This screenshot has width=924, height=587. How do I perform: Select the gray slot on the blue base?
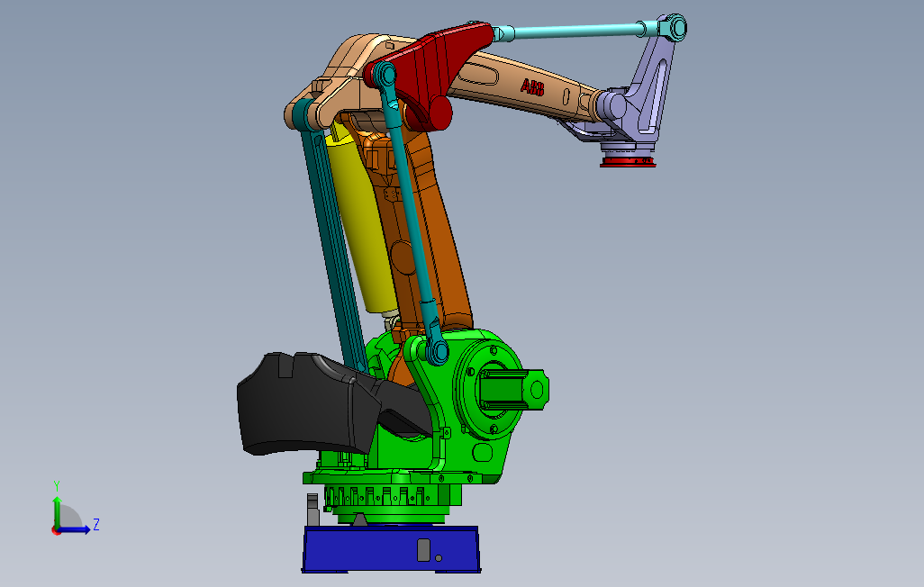(423, 549)
